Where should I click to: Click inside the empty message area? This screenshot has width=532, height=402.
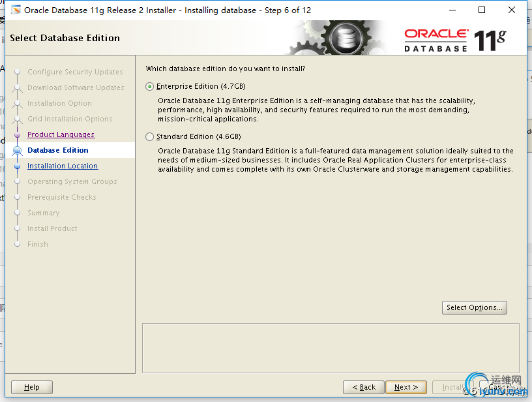tap(331, 348)
